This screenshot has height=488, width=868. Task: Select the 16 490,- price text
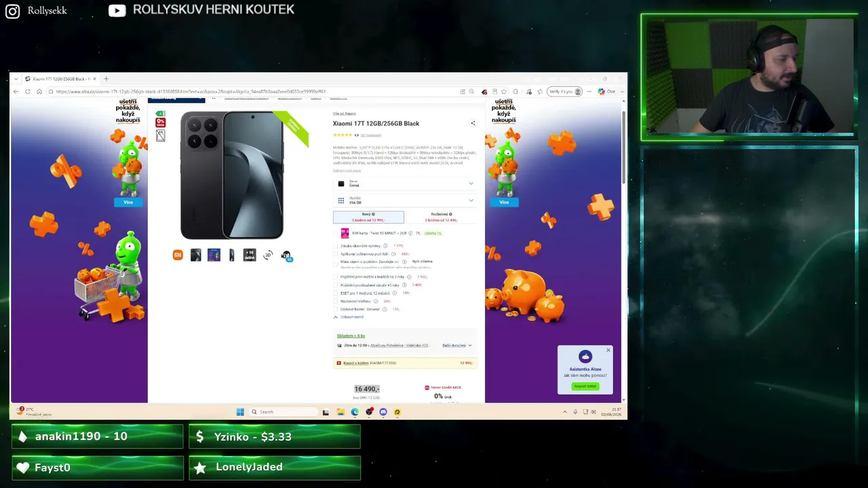pyautogui.click(x=367, y=389)
